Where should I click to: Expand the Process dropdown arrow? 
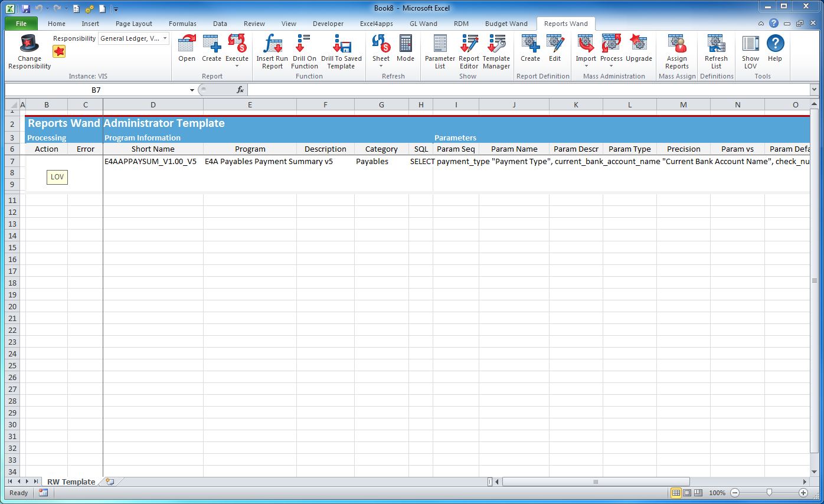click(x=611, y=66)
